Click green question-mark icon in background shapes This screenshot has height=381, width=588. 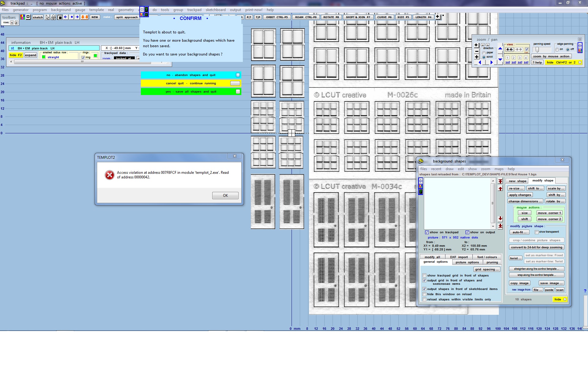tap(421, 192)
